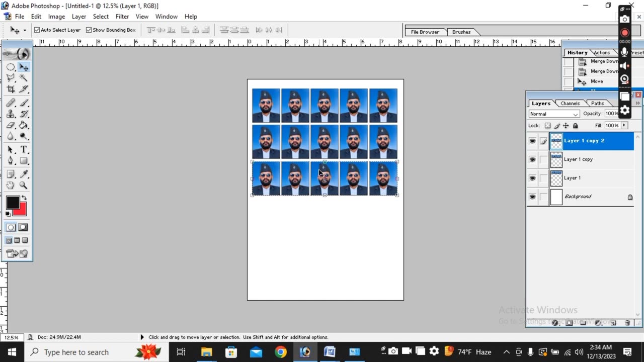Toggle lock all padlock
The image size is (644, 362).
tap(576, 126)
